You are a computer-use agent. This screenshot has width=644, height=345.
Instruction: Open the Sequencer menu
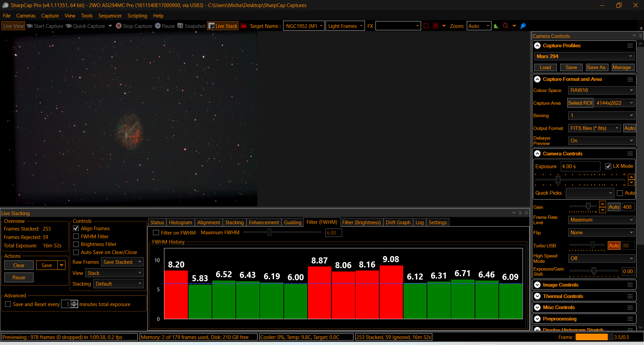(x=110, y=16)
